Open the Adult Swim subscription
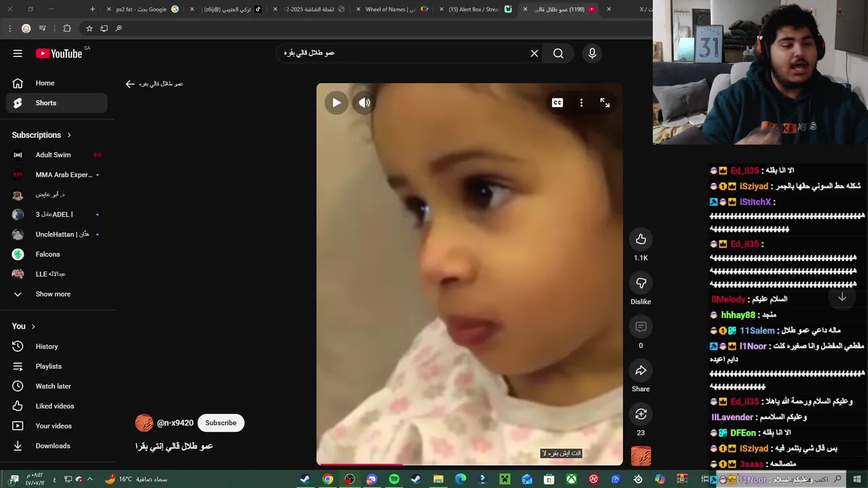The image size is (868, 488). click(57, 155)
